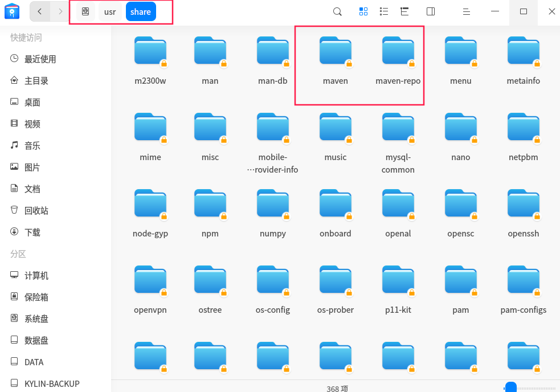Viewport: 560px width, 392px height.
Task: Select the menu folder
Action: [x=461, y=61]
